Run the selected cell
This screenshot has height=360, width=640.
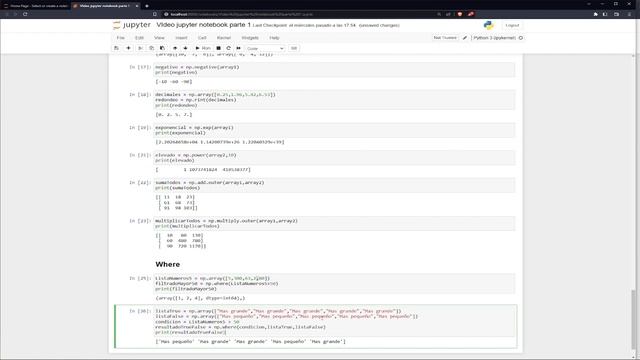point(203,48)
